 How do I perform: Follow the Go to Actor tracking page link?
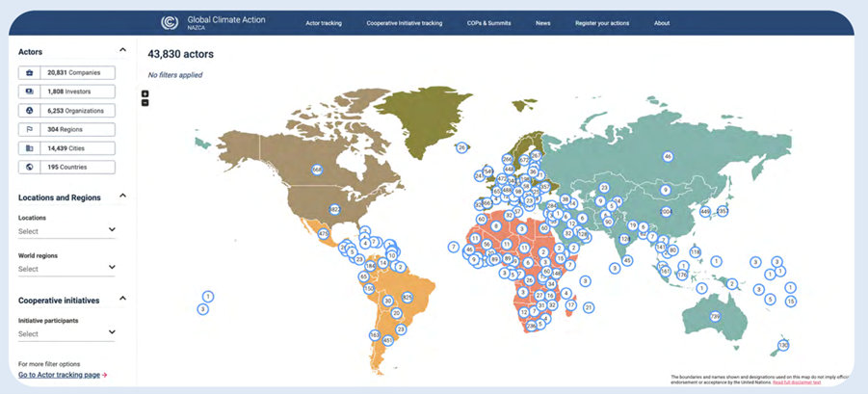pyautogui.click(x=63, y=375)
